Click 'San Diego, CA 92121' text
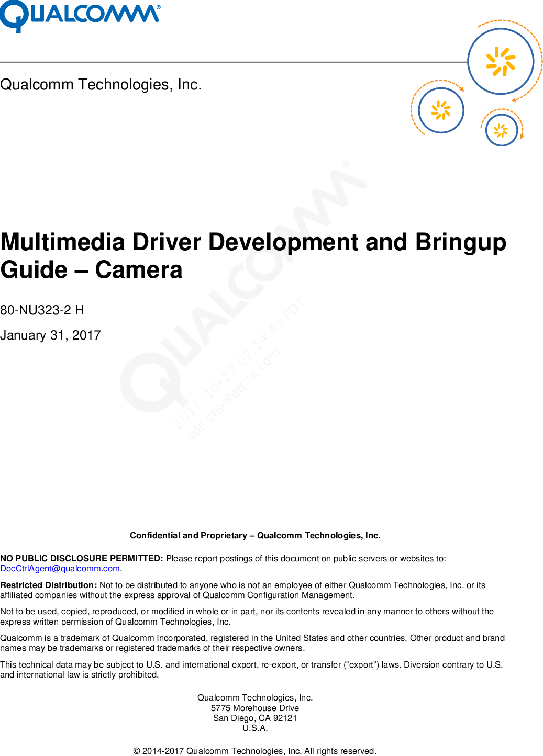Viewport: 543px width, 756px height. coord(255,718)
